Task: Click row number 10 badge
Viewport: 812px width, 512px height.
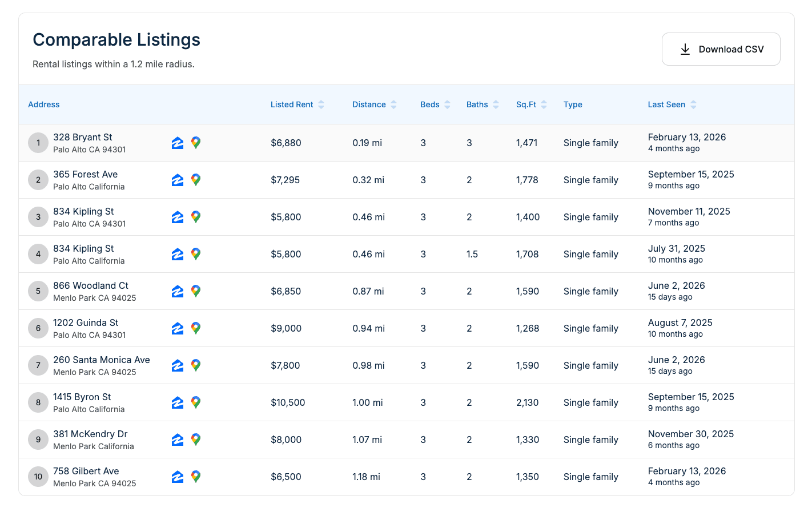Action: pyautogui.click(x=38, y=477)
